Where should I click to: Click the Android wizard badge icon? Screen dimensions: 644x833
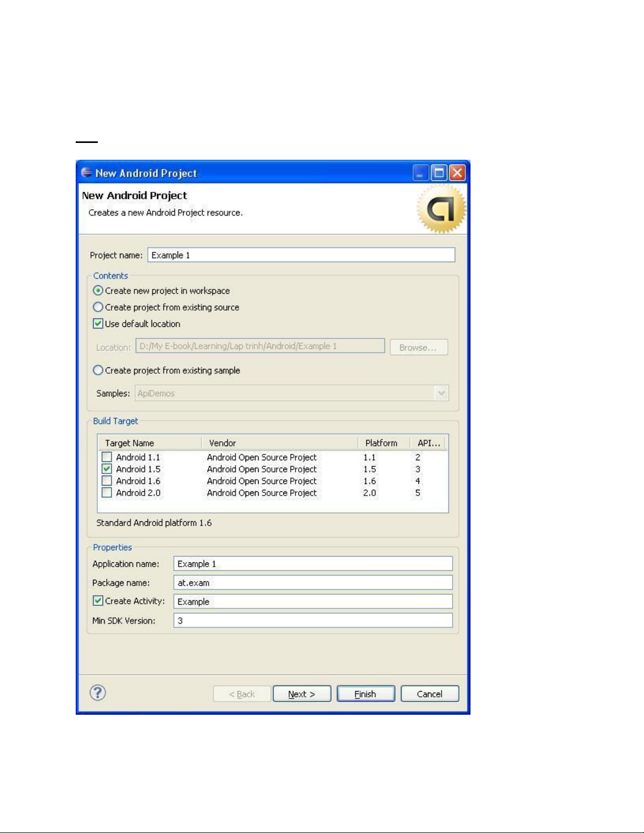(x=441, y=210)
